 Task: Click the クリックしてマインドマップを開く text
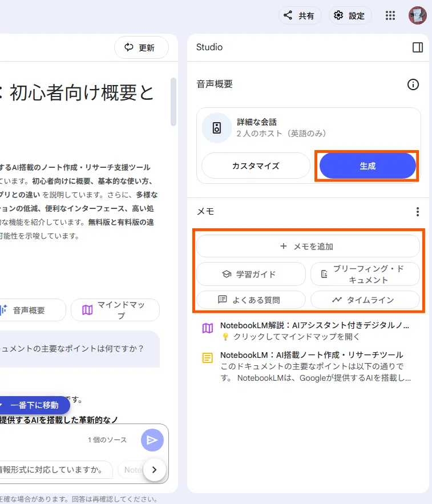296,337
